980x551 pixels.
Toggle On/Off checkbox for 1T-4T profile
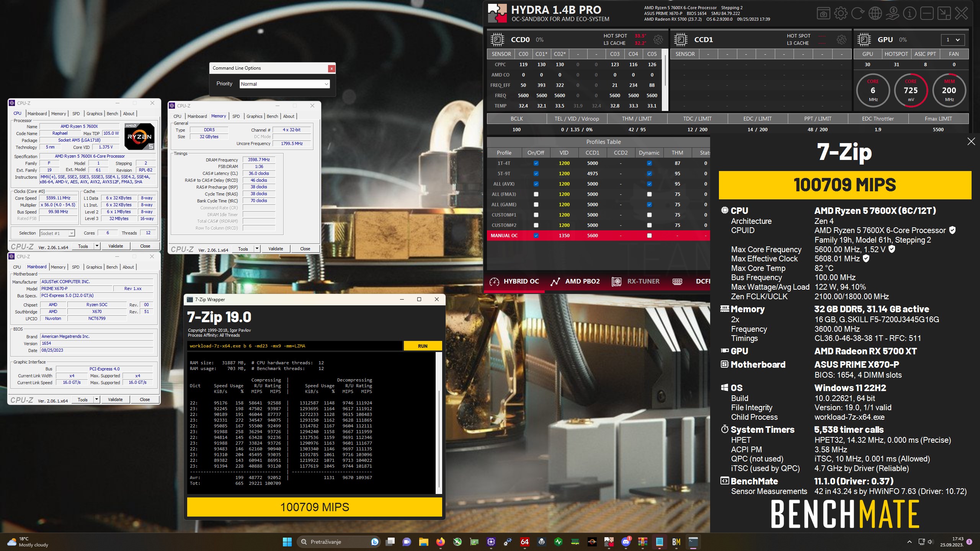536,163
